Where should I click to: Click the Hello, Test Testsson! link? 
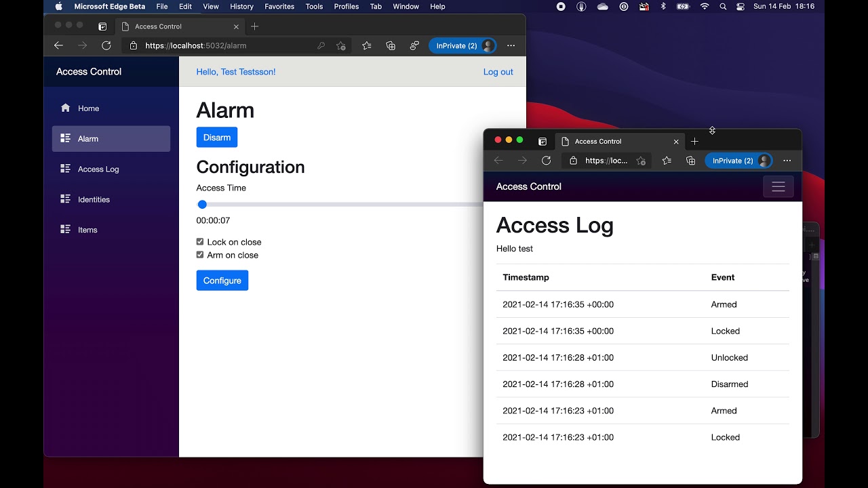point(236,72)
